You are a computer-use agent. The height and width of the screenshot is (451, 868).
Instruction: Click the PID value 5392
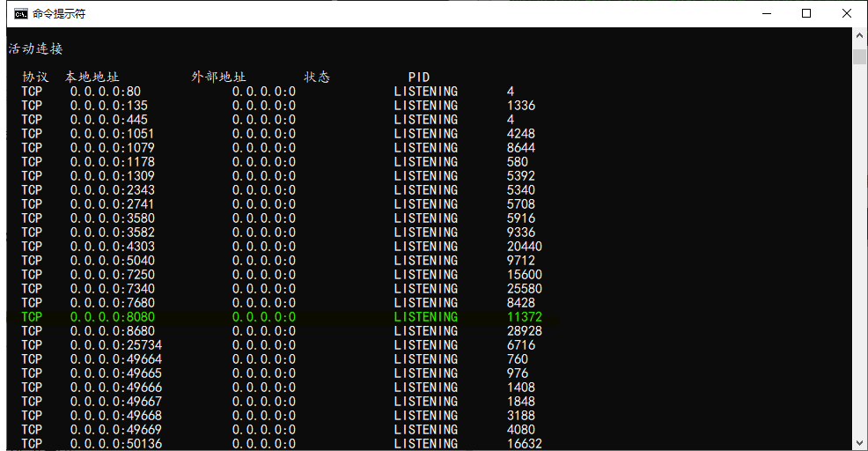(521, 176)
